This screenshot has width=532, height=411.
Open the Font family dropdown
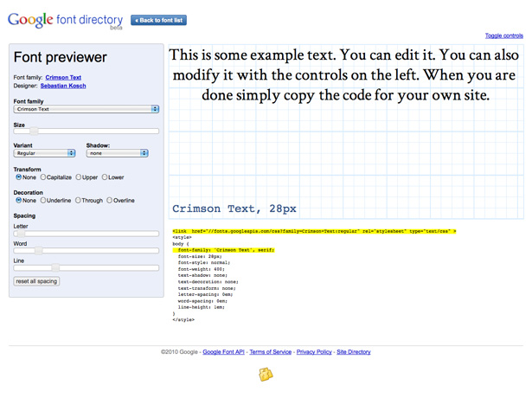[87, 109]
